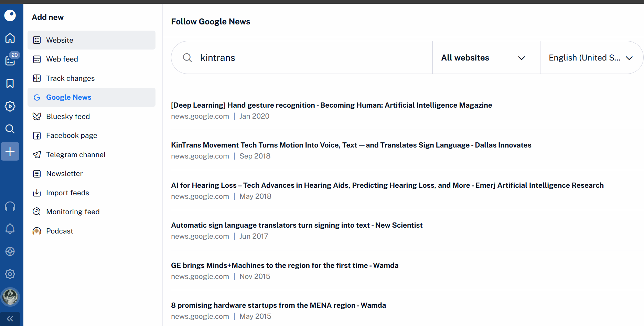Click the Podcast icon
Screen dimensions: 644x326
tap(37, 231)
